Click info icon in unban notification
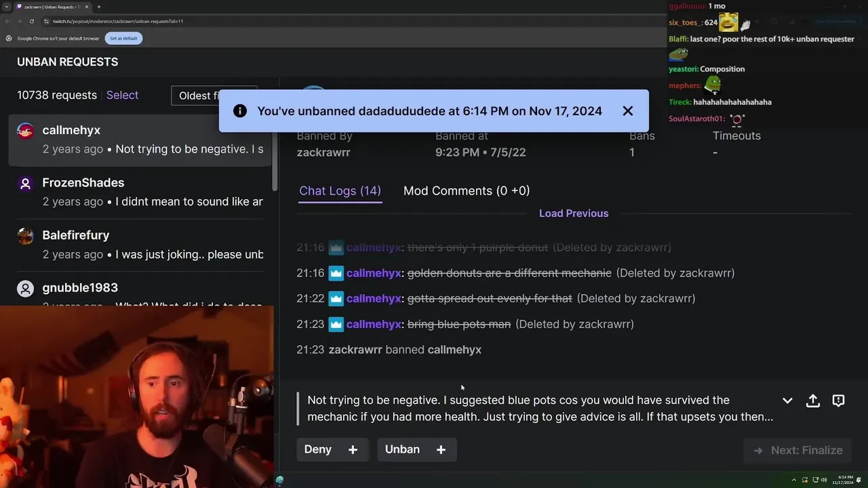Screen dimensions: 868x488 [239, 111]
